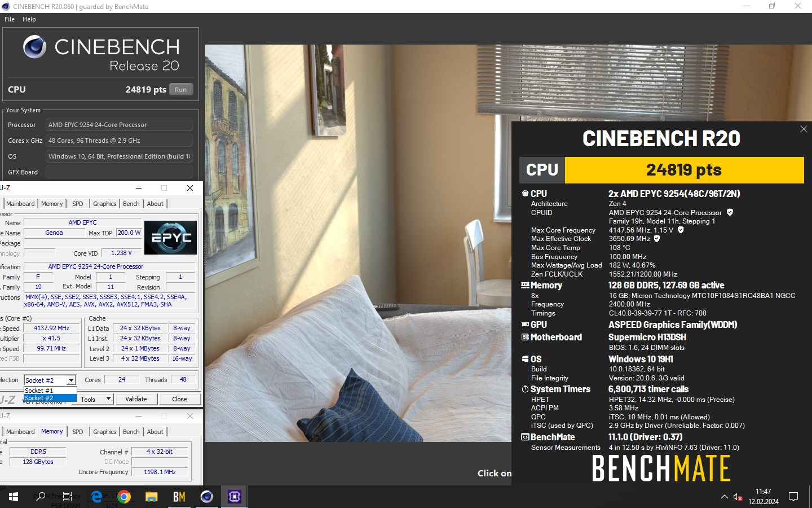Close the upper CPU-Z window via X

(190, 188)
